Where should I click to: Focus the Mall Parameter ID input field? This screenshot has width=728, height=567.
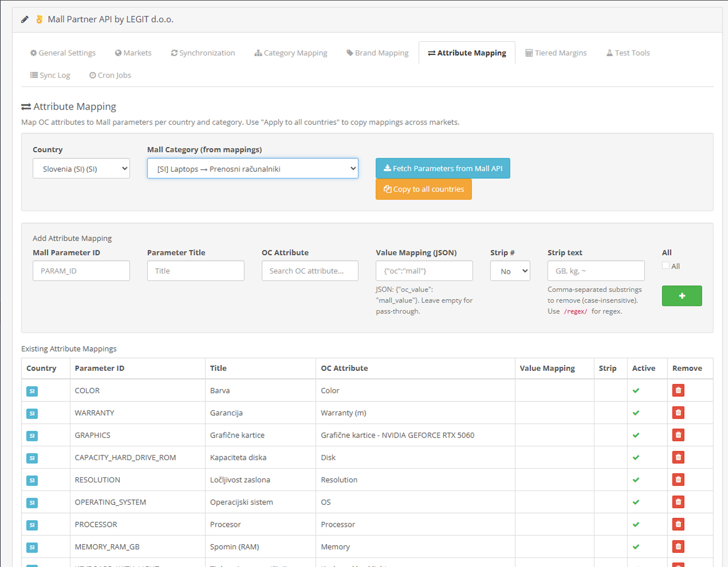coord(81,271)
